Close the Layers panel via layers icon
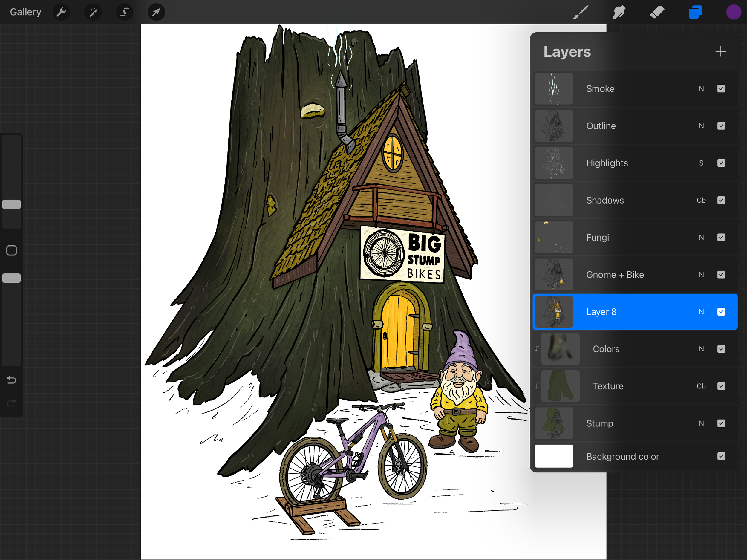This screenshot has height=560, width=747. pyautogui.click(x=695, y=12)
